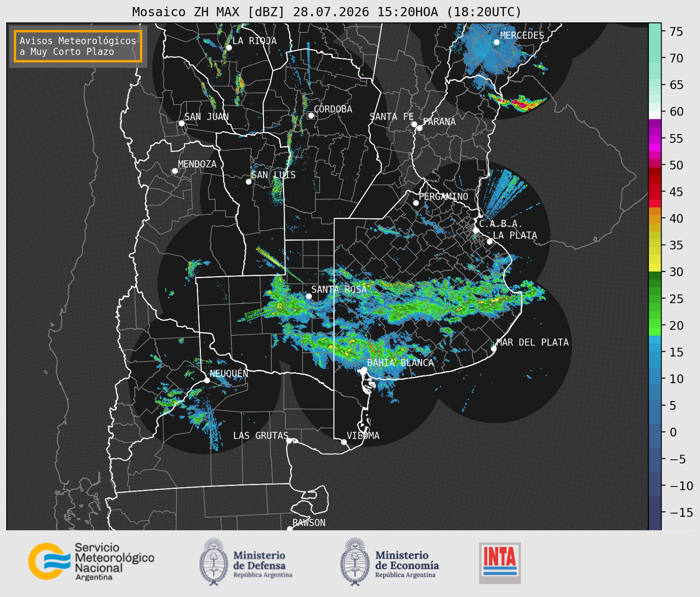This screenshot has width=700, height=597.
Task: Click the Servicio Meteorológico Nacional logo
Action: tap(91, 561)
